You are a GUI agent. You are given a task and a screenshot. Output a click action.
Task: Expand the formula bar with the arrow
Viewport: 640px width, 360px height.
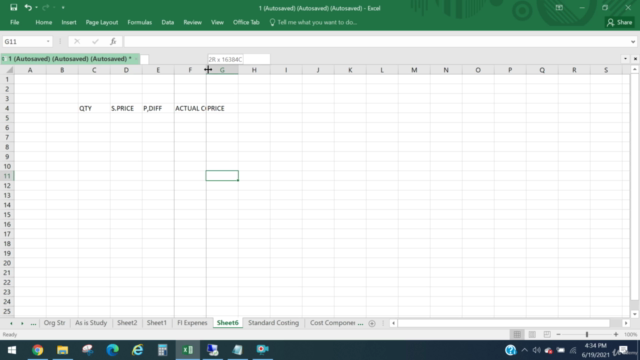coord(633,42)
